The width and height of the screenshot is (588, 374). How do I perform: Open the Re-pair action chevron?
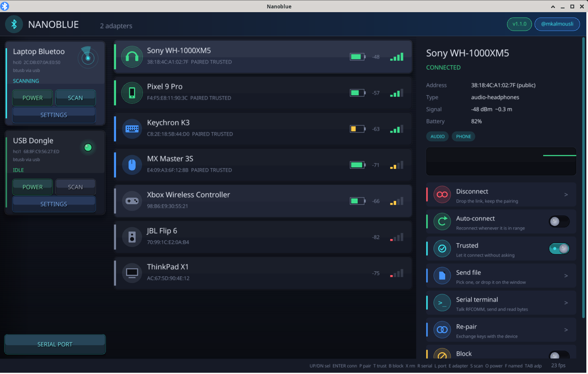coord(566,330)
